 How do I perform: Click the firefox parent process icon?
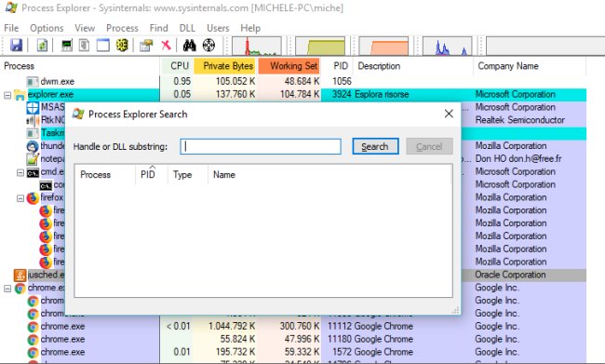(33, 198)
